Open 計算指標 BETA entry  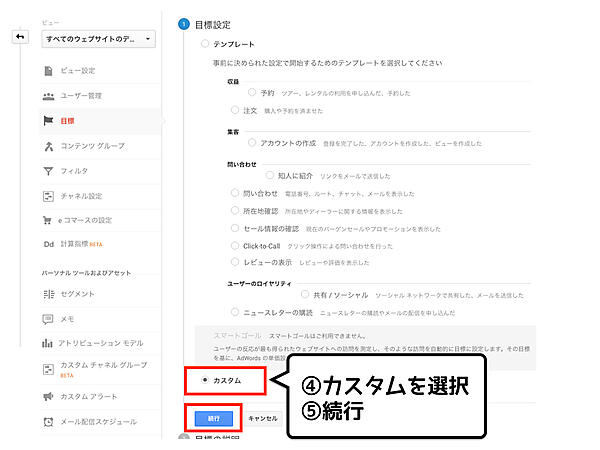click(x=82, y=244)
